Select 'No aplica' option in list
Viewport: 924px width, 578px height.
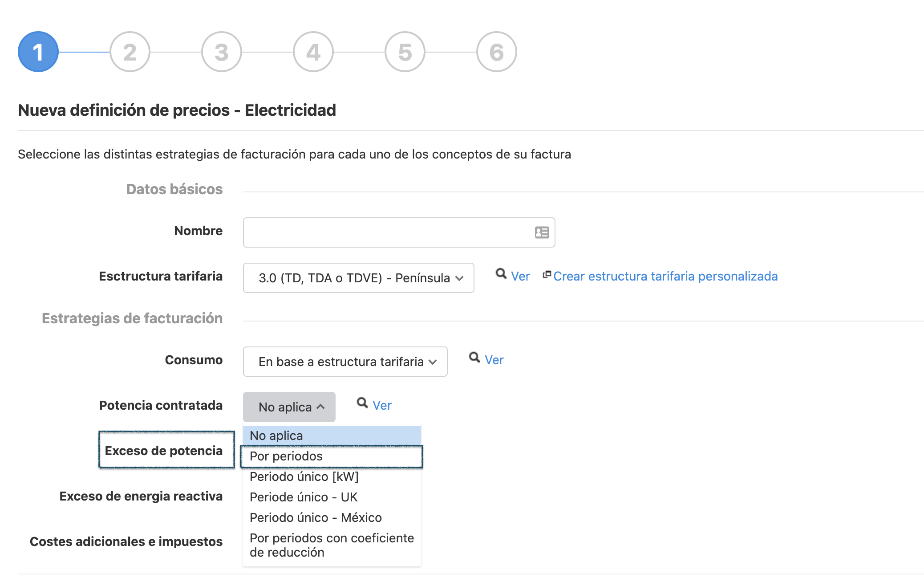(x=332, y=436)
